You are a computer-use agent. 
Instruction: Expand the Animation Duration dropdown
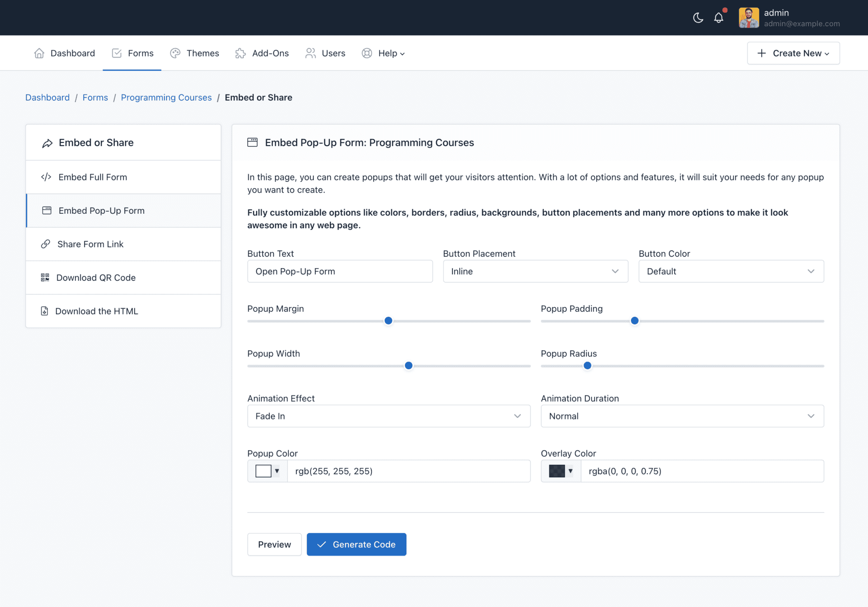tap(682, 416)
